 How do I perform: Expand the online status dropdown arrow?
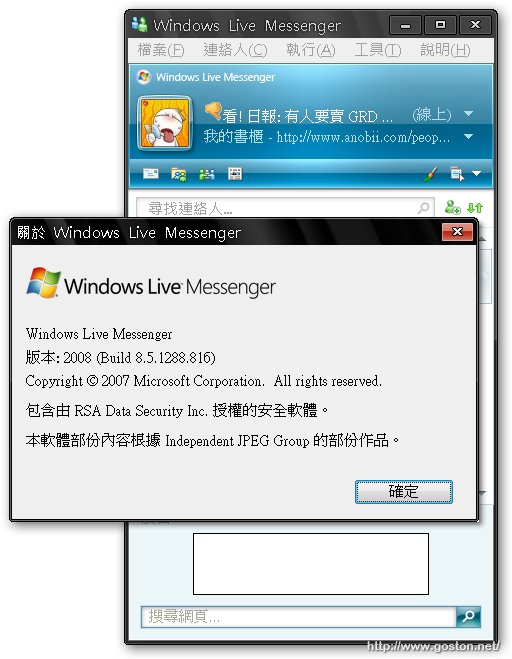point(468,113)
